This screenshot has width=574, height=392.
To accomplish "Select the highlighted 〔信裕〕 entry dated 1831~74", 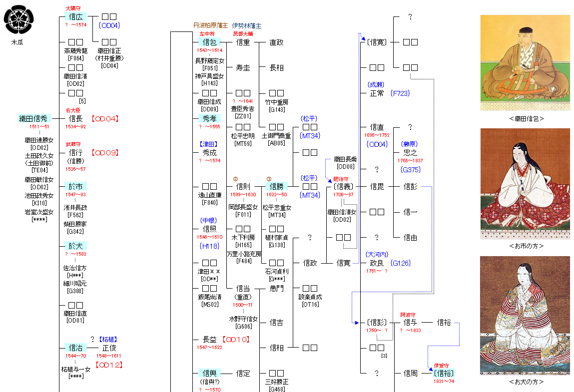I will point(444,374).
